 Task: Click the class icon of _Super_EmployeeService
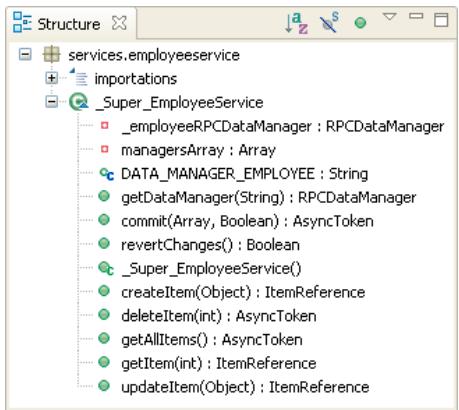[78, 102]
